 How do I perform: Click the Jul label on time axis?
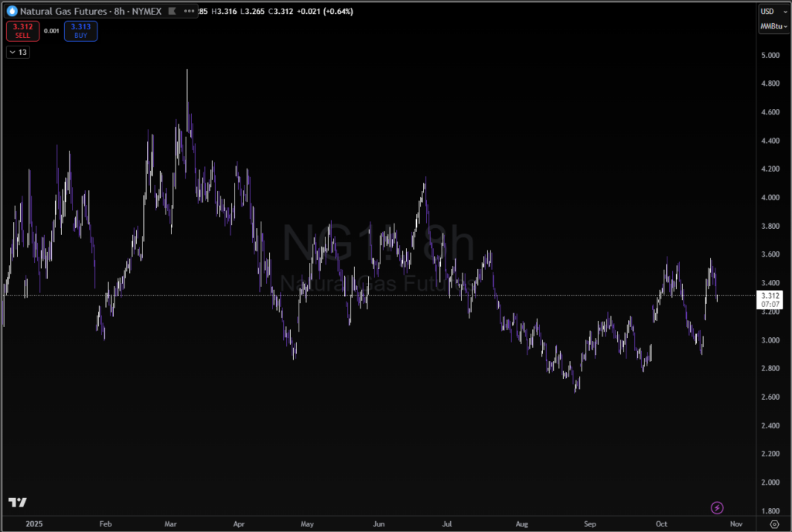[x=449, y=523]
